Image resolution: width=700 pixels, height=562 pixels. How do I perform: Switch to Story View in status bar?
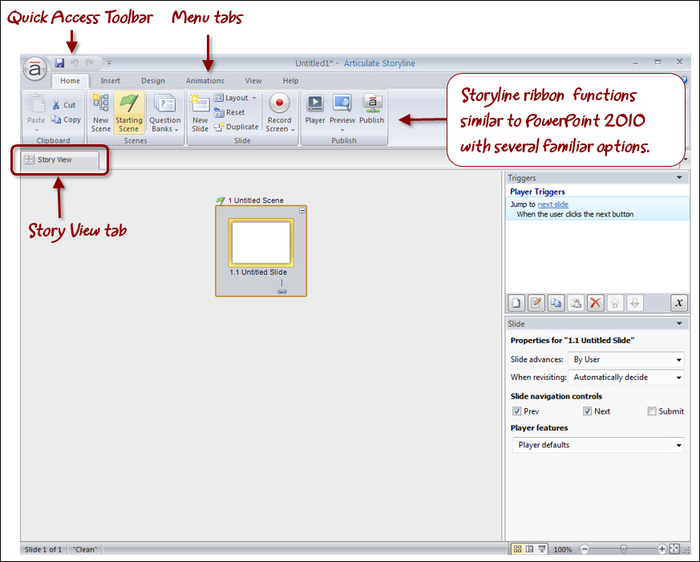(x=517, y=549)
